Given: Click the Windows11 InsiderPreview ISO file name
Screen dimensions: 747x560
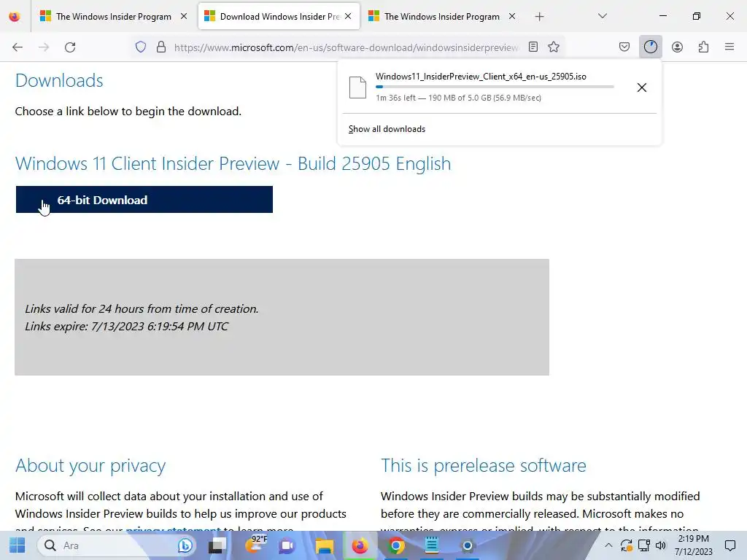Looking at the screenshot, I should coord(481,77).
